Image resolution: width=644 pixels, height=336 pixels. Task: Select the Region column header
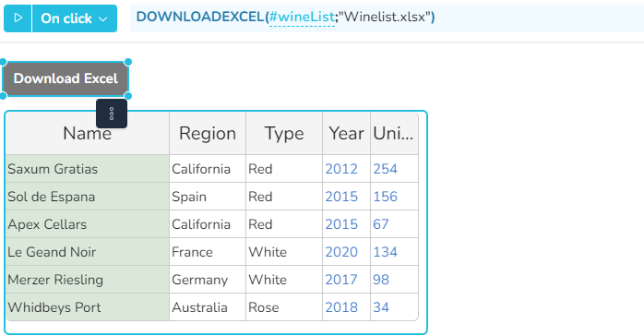point(208,133)
